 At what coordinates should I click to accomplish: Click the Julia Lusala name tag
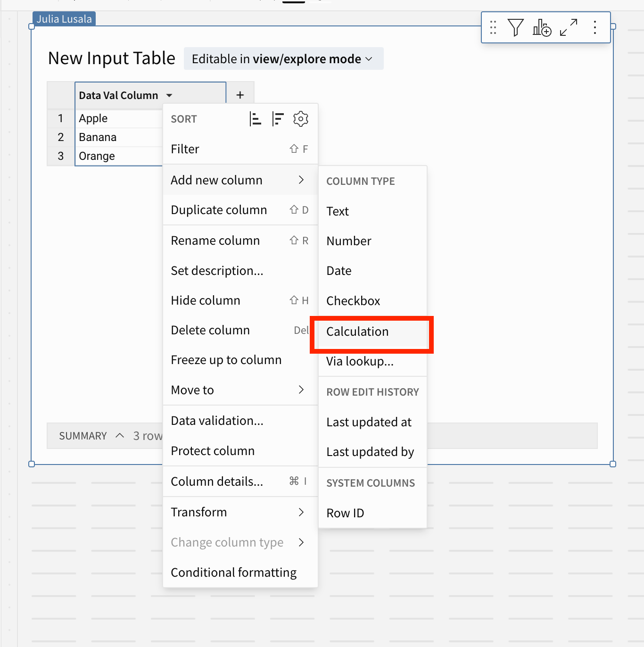click(x=64, y=18)
